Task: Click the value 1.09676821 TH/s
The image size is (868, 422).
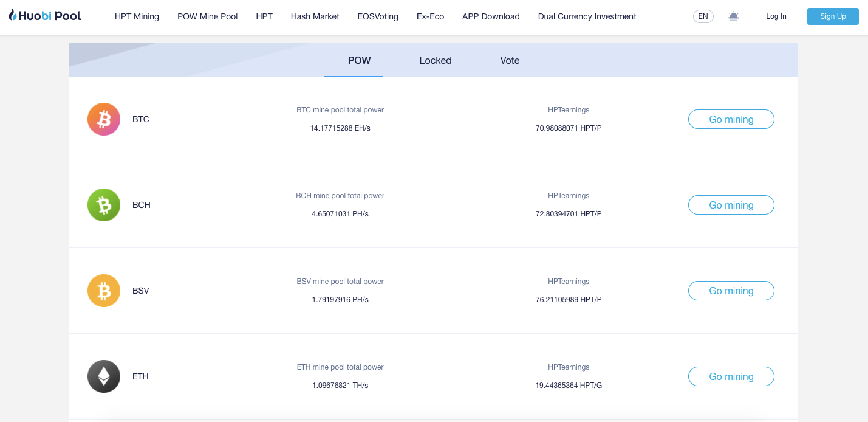Action: click(340, 386)
